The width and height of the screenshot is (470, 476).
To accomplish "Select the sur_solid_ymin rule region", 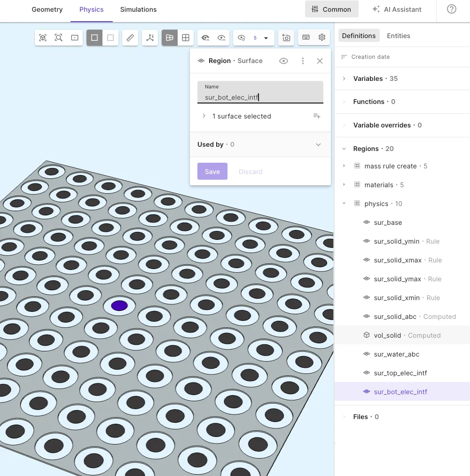I will point(402,241).
